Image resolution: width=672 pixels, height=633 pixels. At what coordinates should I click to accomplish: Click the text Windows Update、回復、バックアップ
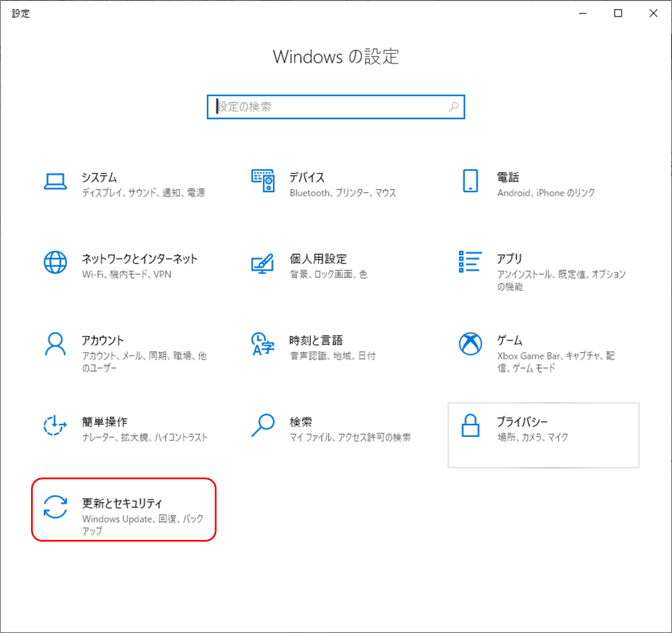(x=143, y=525)
